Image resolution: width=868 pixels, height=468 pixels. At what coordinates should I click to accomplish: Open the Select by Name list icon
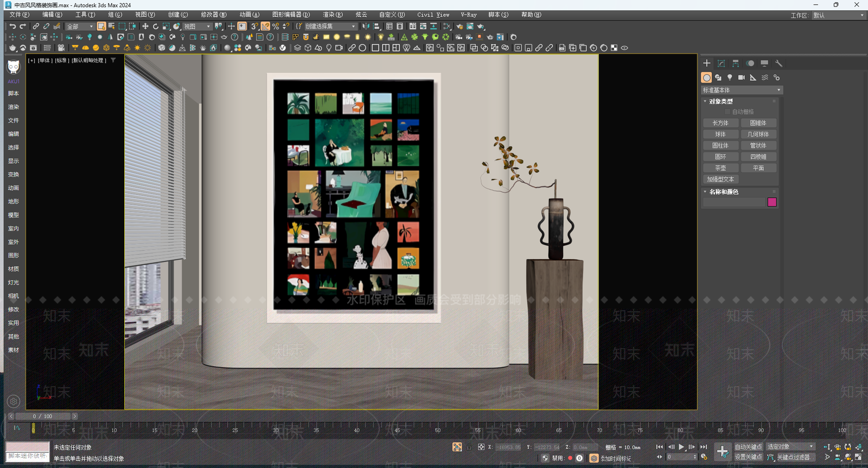click(112, 26)
